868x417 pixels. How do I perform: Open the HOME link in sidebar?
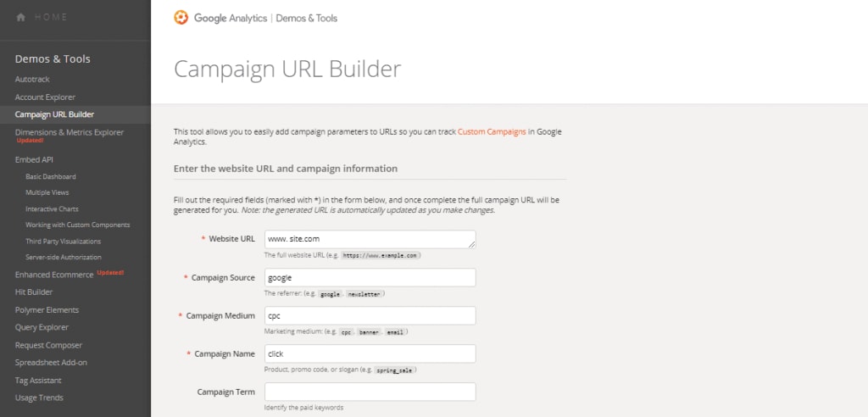(51, 17)
